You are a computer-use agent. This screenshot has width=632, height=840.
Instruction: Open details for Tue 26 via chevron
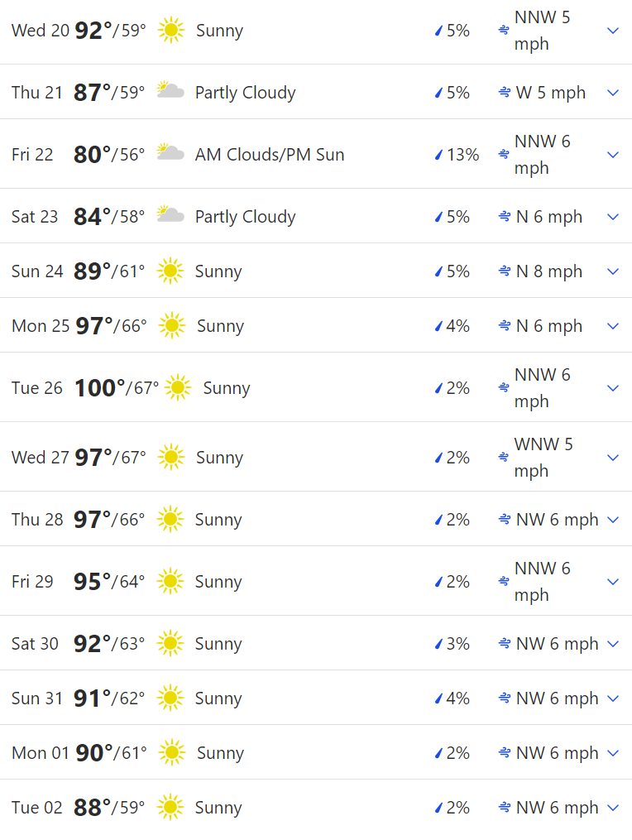click(613, 388)
